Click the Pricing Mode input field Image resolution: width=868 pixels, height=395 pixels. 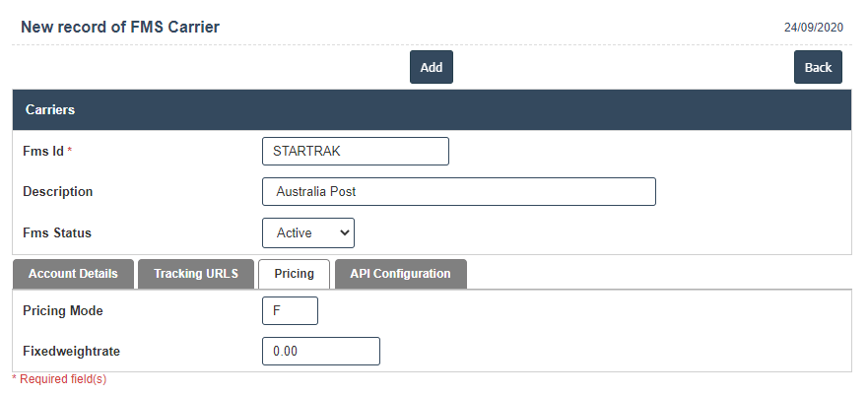tap(290, 310)
